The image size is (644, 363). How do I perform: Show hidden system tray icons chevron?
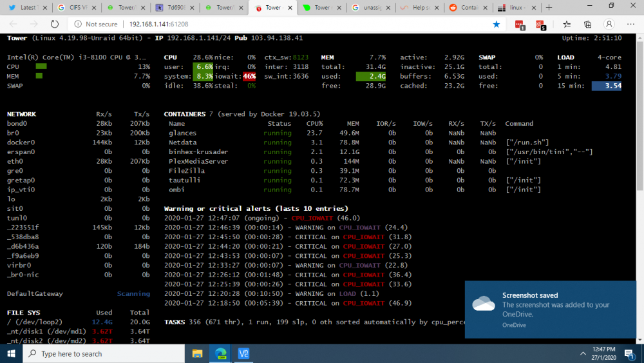(x=583, y=353)
